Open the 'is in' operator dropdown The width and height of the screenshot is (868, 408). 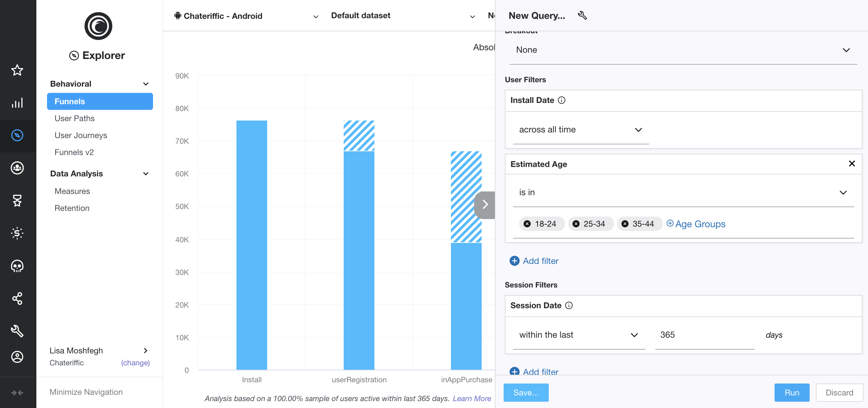pyautogui.click(x=683, y=192)
